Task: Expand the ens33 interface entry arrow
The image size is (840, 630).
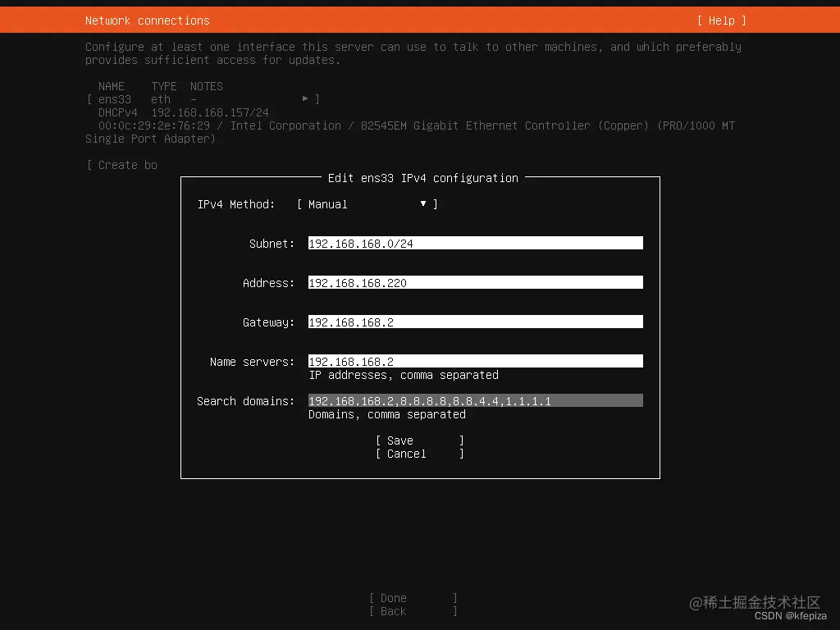Action: (305, 98)
